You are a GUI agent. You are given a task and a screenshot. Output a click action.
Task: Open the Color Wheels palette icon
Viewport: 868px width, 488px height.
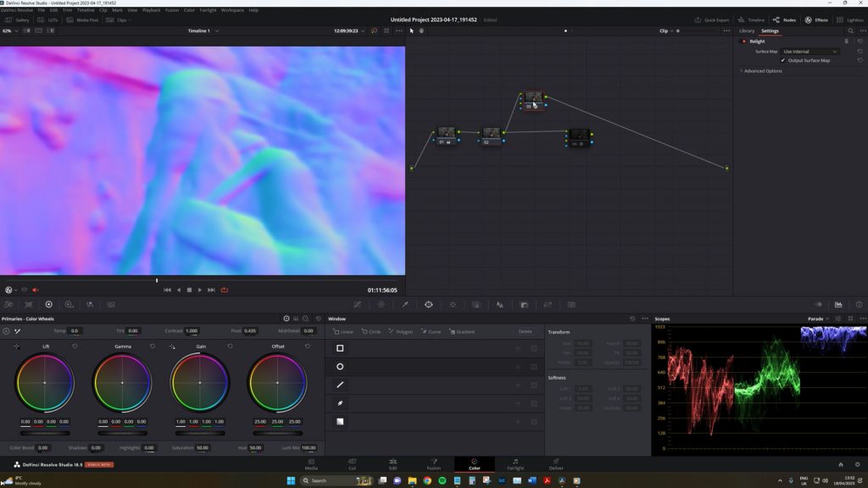pos(48,304)
